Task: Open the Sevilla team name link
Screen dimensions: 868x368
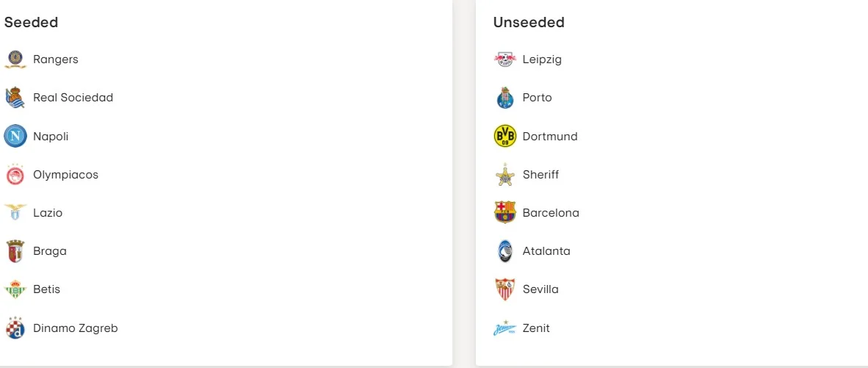Action: point(540,289)
